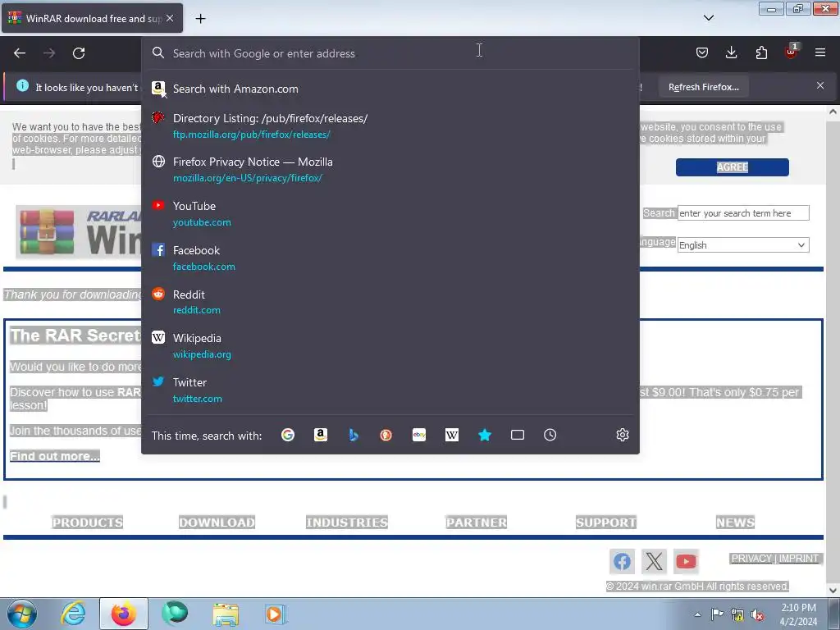This screenshot has height=630, width=840.
Task: Open Action Center flag tray icon
Action: [x=717, y=614]
